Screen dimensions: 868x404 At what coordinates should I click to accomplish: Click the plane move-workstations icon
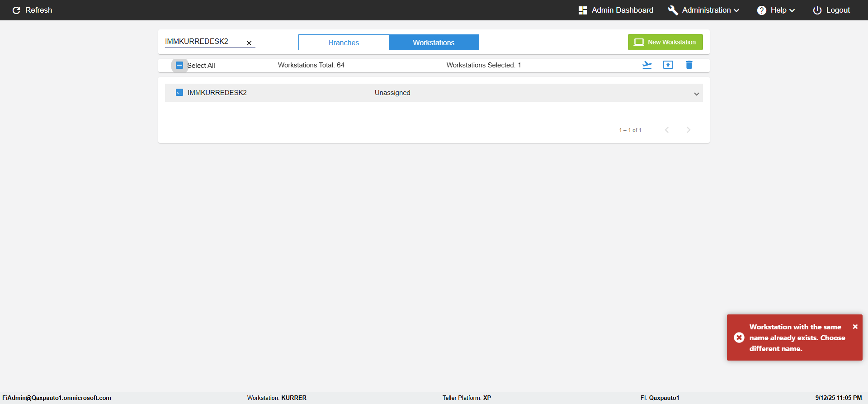point(647,65)
